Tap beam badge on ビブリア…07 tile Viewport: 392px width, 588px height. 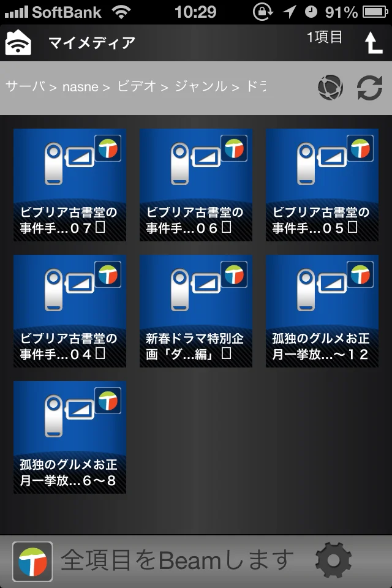point(108,148)
